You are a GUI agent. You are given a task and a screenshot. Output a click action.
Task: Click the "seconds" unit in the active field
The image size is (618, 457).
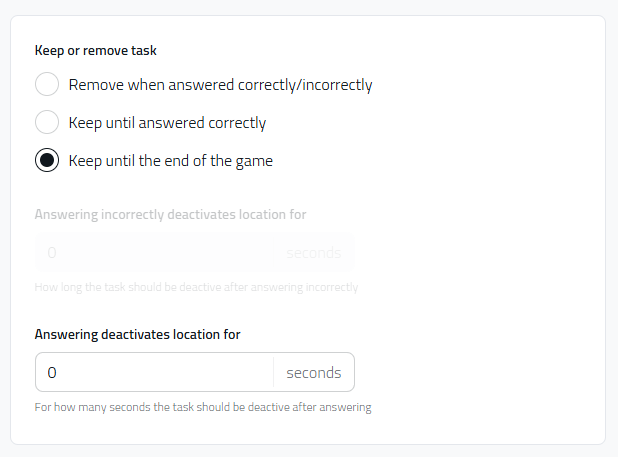[313, 373]
